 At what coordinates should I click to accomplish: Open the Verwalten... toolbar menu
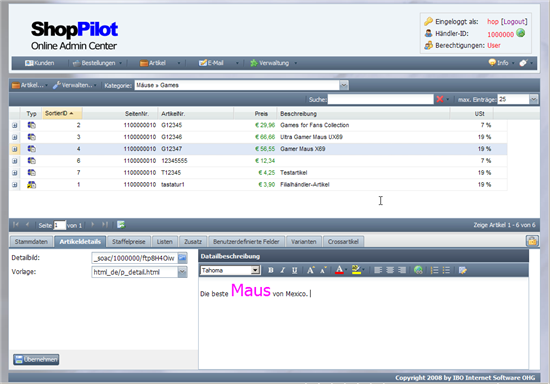[x=75, y=85]
